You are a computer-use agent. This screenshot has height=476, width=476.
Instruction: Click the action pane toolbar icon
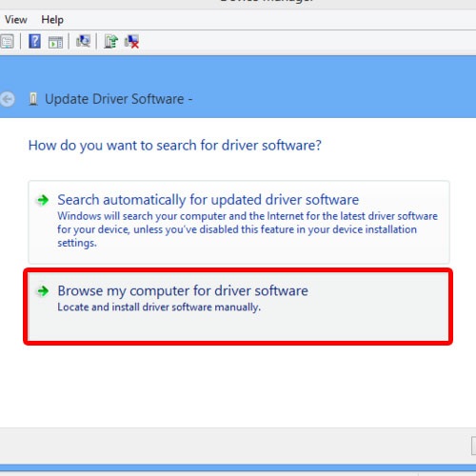coord(55,42)
